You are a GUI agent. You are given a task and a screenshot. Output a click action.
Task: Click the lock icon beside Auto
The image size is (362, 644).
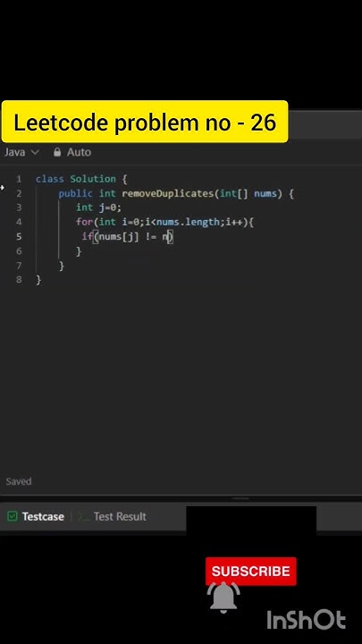pos(57,152)
